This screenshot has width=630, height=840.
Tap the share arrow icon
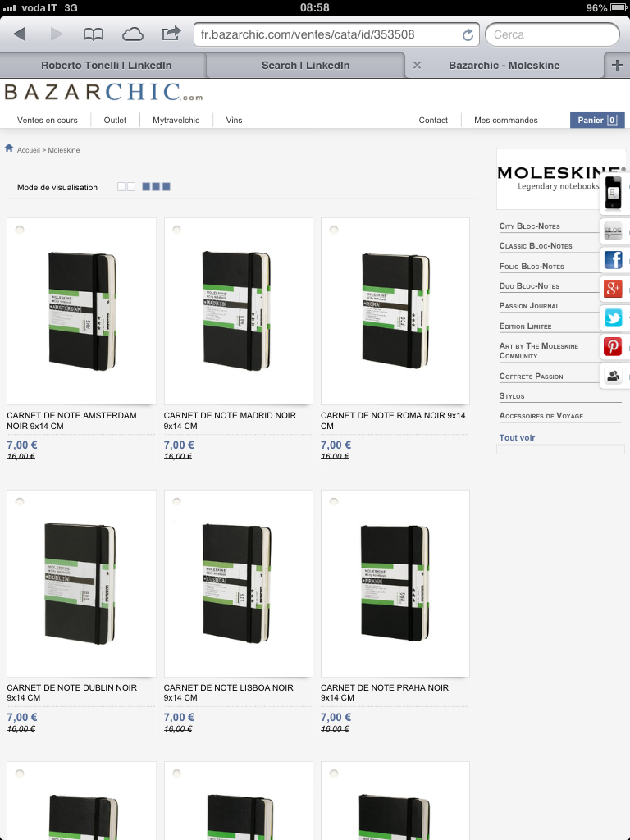coord(171,34)
